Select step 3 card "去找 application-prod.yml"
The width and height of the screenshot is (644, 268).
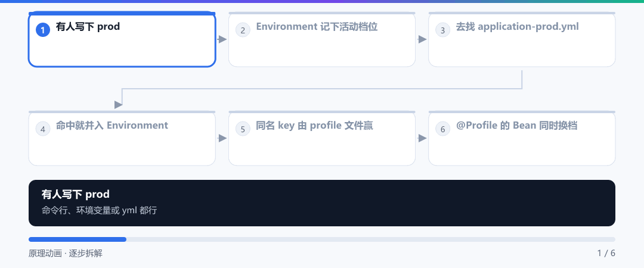(x=522, y=39)
